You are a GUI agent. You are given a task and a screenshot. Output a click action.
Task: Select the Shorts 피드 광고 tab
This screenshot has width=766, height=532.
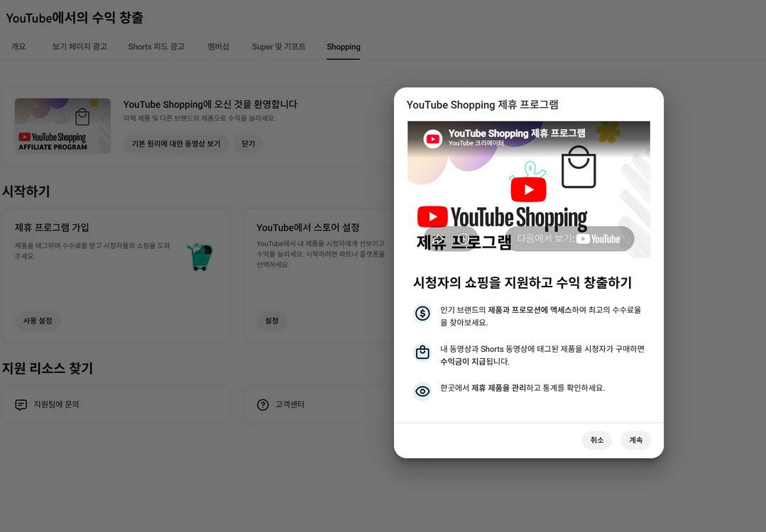point(156,47)
